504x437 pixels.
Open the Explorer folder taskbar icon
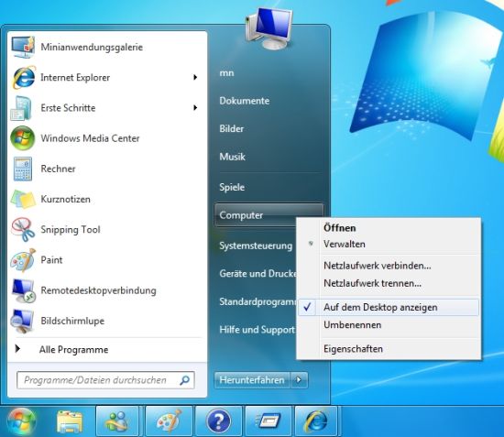pyautogui.click(x=70, y=421)
